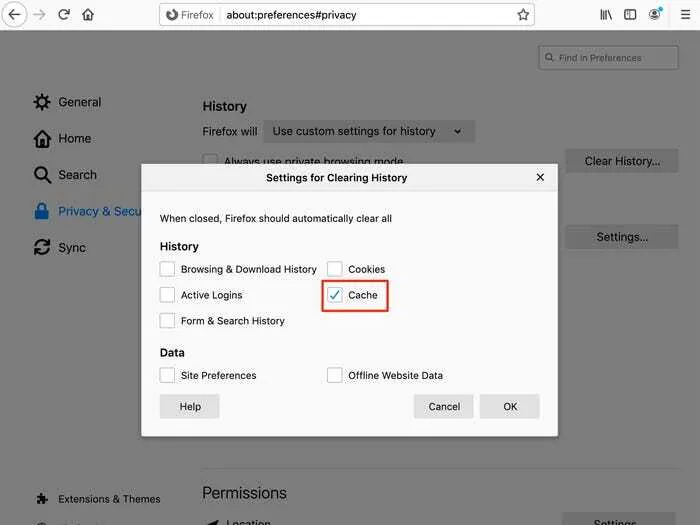Viewport: 700px width, 525px height.
Task: Click the Privacy lock icon in sidebar
Action: coord(42,211)
